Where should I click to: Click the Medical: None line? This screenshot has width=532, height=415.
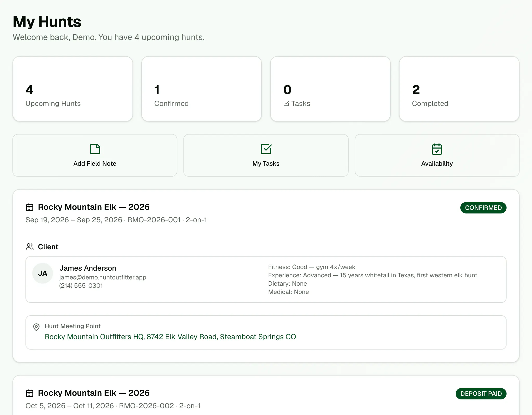click(289, 292)
